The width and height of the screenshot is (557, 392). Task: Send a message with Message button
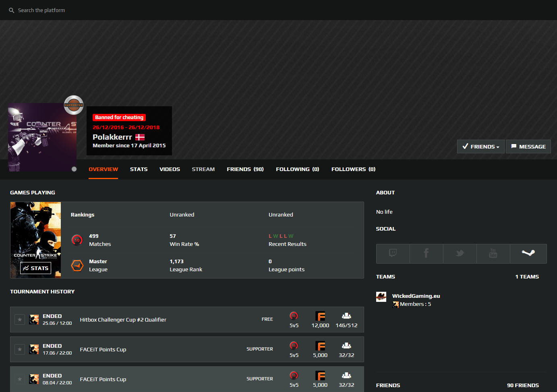coord(528,146)
